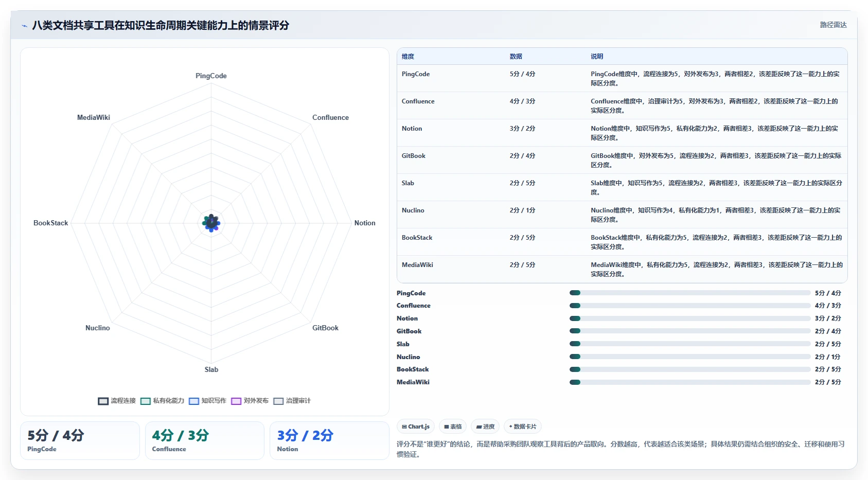Click the Confluence progress bar
The height and width of the screenshot is (480, 868).
point(690,306)
